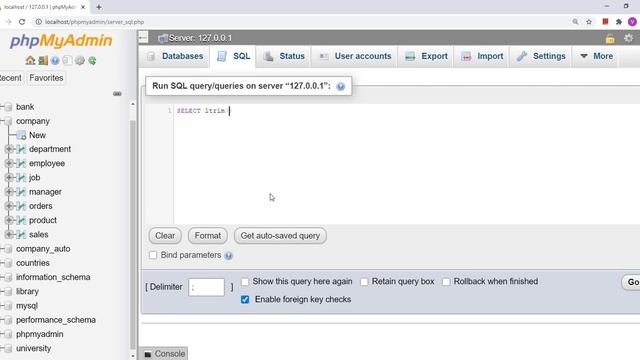Expand the job table node

click(9, 178)
